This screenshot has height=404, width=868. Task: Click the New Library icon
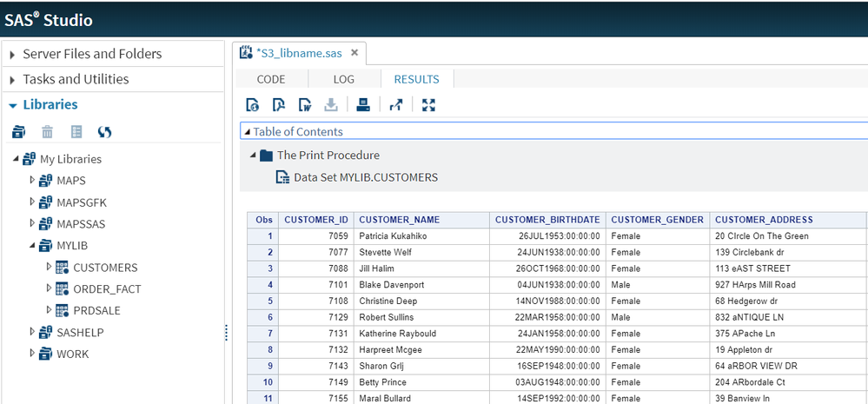pyautogui.click(x=18, y=132)
